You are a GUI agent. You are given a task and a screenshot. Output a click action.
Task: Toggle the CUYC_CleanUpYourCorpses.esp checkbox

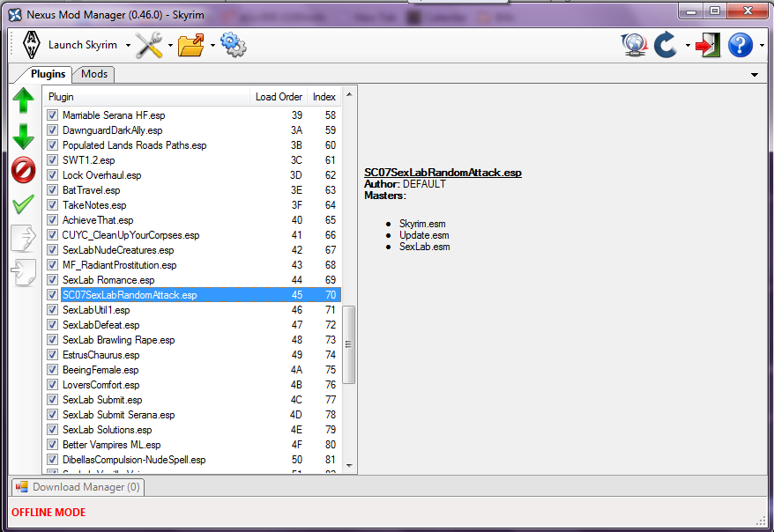point(52,235)
